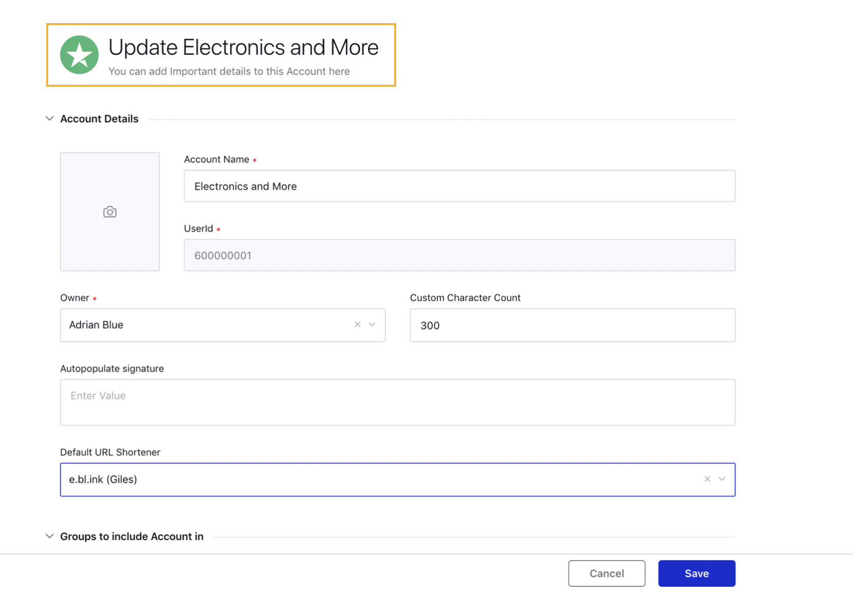Click the UserId field 600000001
853x616 pixels.
point(459,255)
